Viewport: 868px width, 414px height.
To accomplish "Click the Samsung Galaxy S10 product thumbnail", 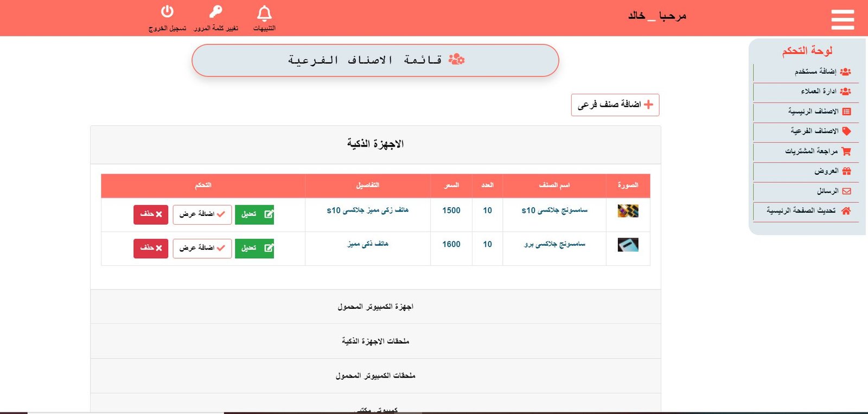I will pyautogui.click(x=628, y=211).
